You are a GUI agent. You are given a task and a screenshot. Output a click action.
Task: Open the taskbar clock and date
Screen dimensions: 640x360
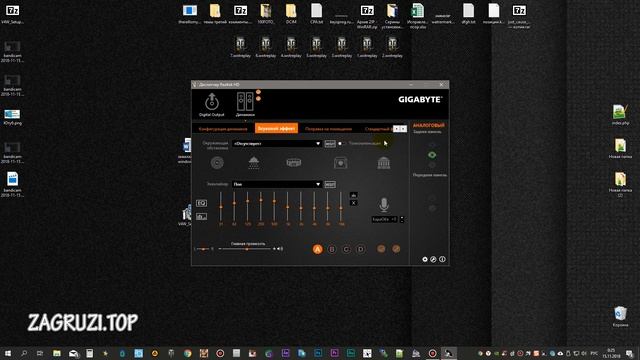(x=611, y=353)
